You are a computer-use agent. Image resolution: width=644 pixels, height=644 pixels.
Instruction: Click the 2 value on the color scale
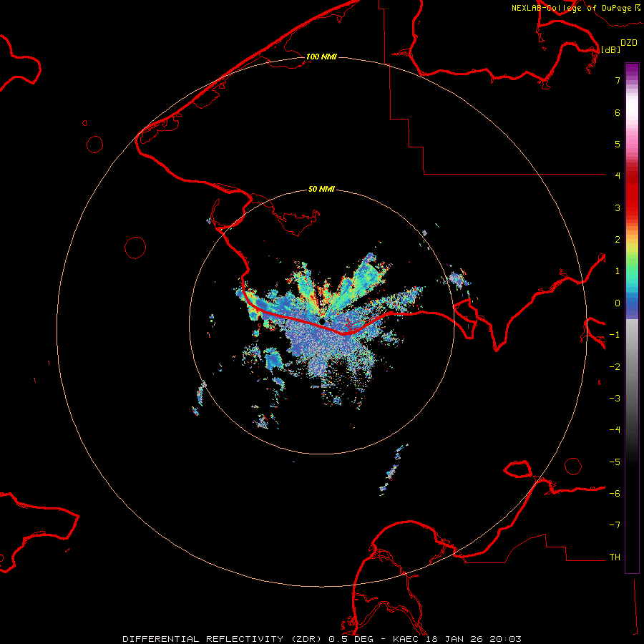tap(618, 240)
